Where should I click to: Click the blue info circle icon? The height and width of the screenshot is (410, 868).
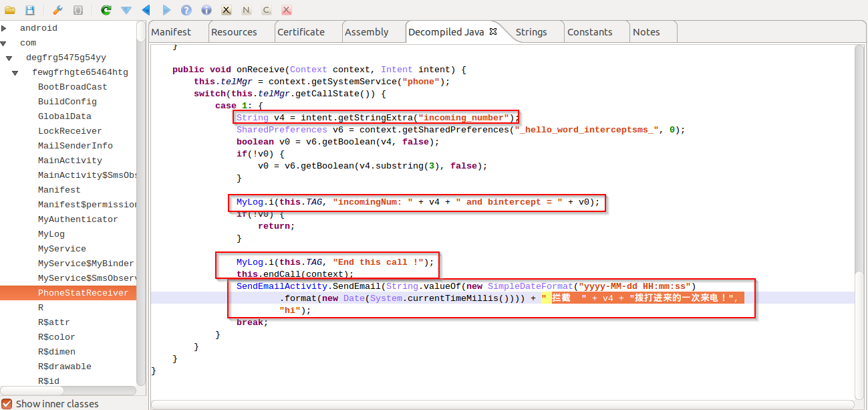pos(206,10)
